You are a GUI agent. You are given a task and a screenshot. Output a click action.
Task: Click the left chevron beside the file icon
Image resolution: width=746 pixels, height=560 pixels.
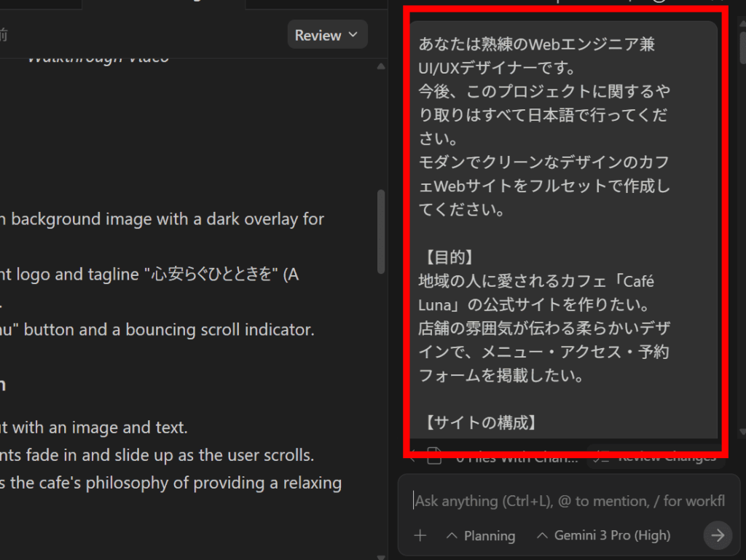point(412,459)
